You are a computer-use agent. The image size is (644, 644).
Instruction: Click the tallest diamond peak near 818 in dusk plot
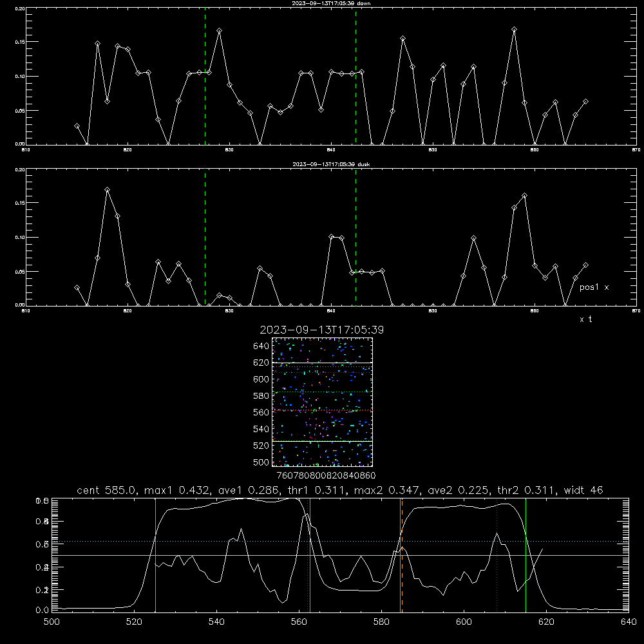(x=107, y=190)
